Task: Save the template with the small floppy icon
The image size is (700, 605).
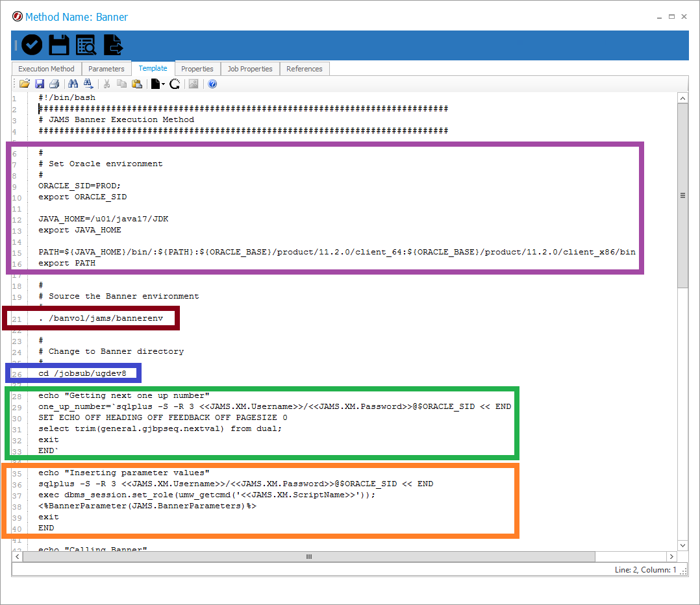Action: [40, 84]
